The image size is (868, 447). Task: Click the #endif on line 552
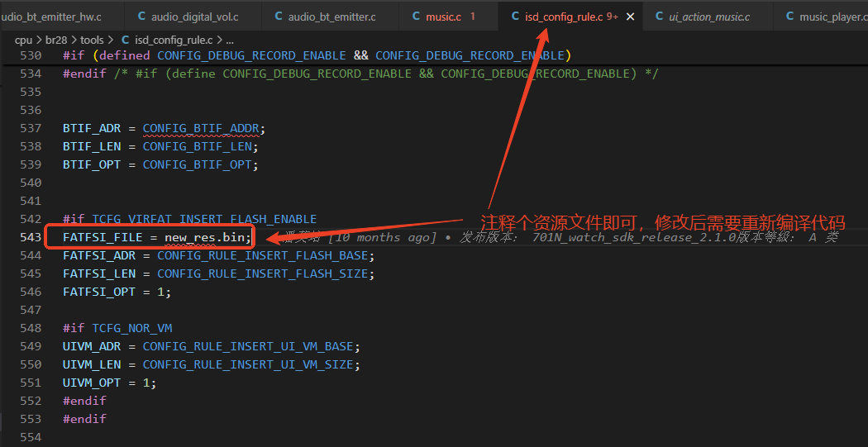pos(84,401)
